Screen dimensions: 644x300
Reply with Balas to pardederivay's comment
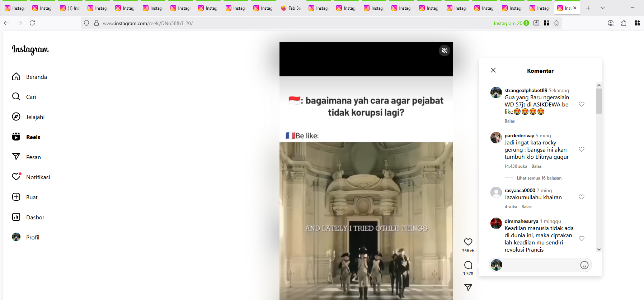click(536, 166)
